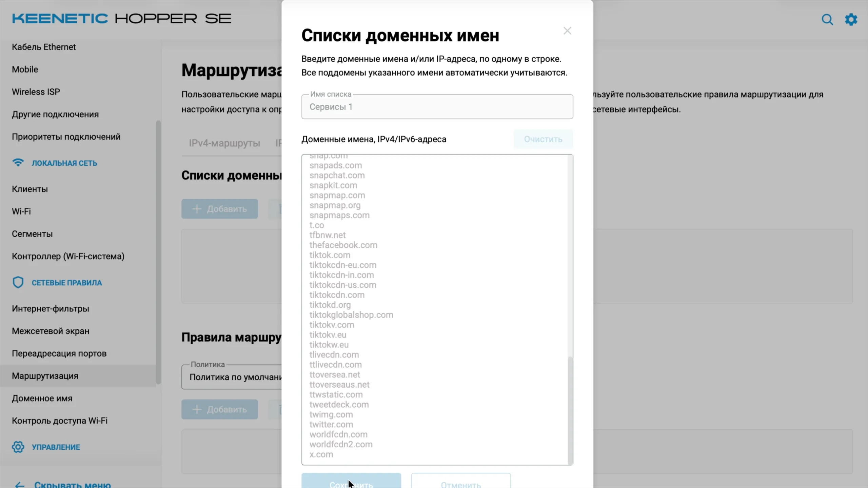Open the Кабель Ethernet menu item
The image size is (868, 488).
(44, 47)
